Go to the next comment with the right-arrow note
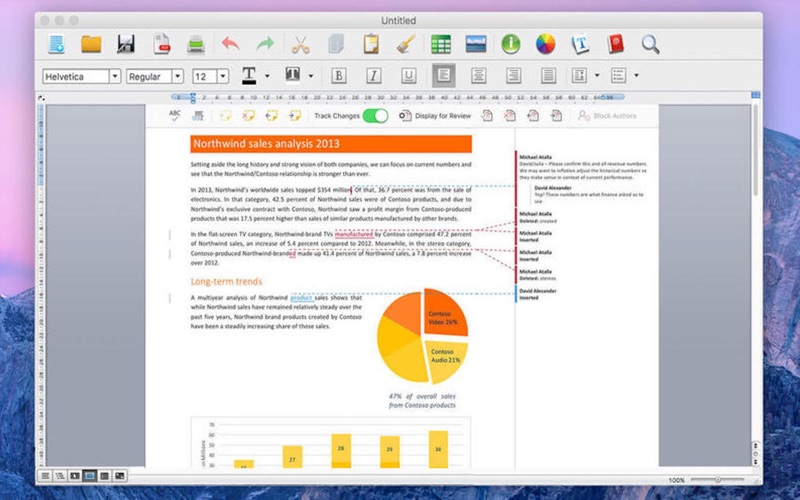This screenshot has height=500, width=800. [294, 116]
